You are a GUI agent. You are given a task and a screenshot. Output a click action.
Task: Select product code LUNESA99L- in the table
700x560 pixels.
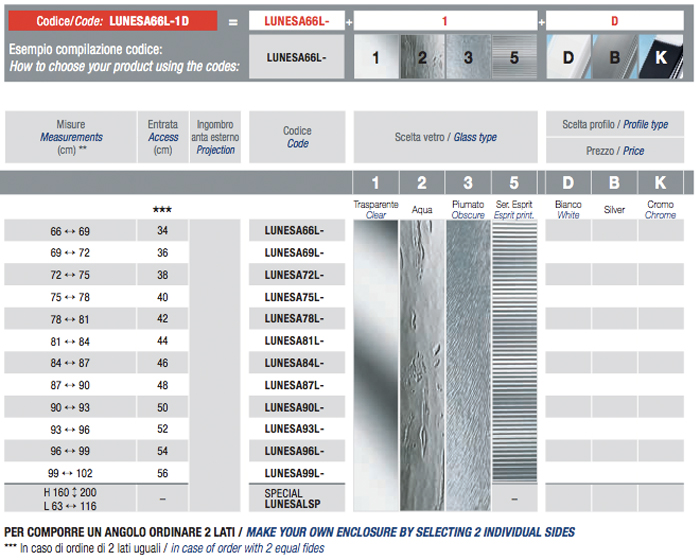(x=294, y=473)
